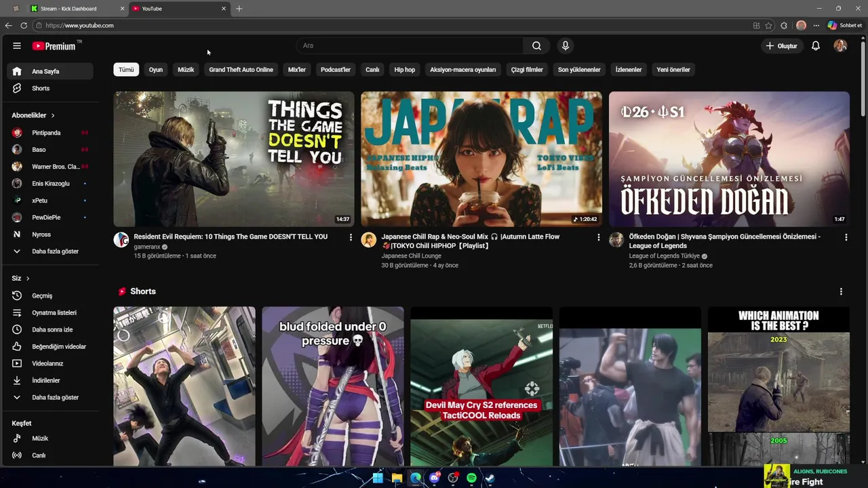868x488 pixels.
Task: Open Steam from the taskbar
Action: click(x=490, y=478)
